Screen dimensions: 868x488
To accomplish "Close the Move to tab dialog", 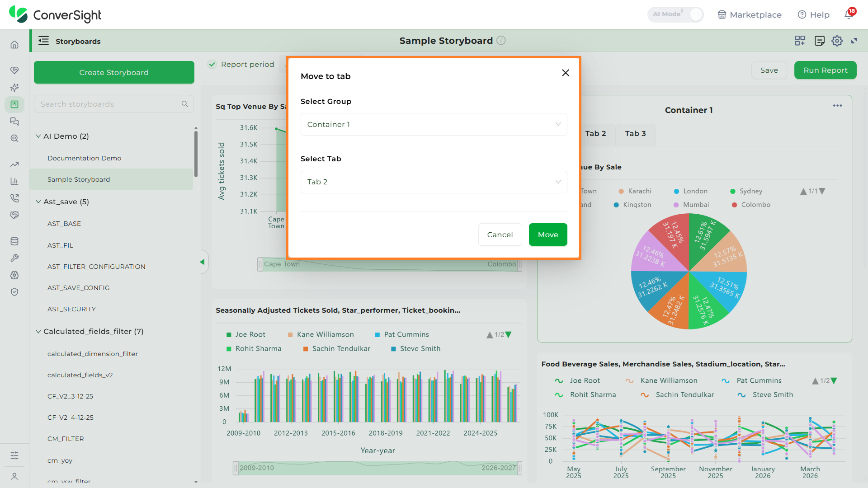I will pos(565,73).
